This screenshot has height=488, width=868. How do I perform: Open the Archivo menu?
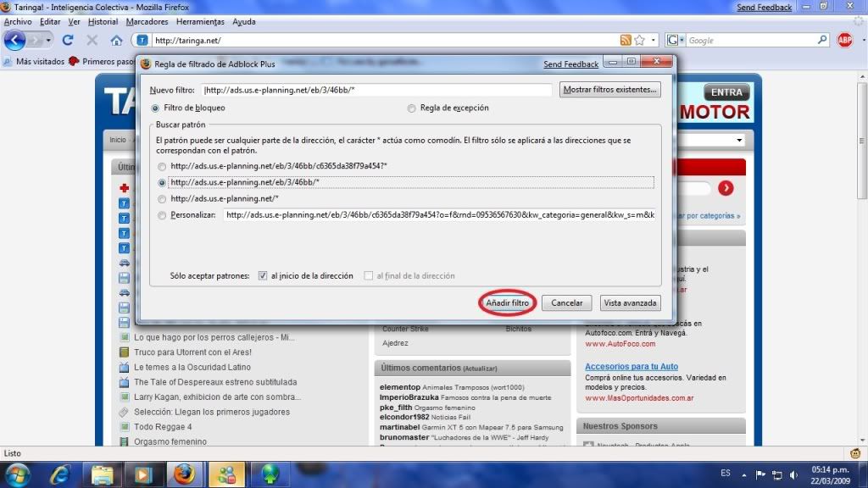click(x=18, y=21)
